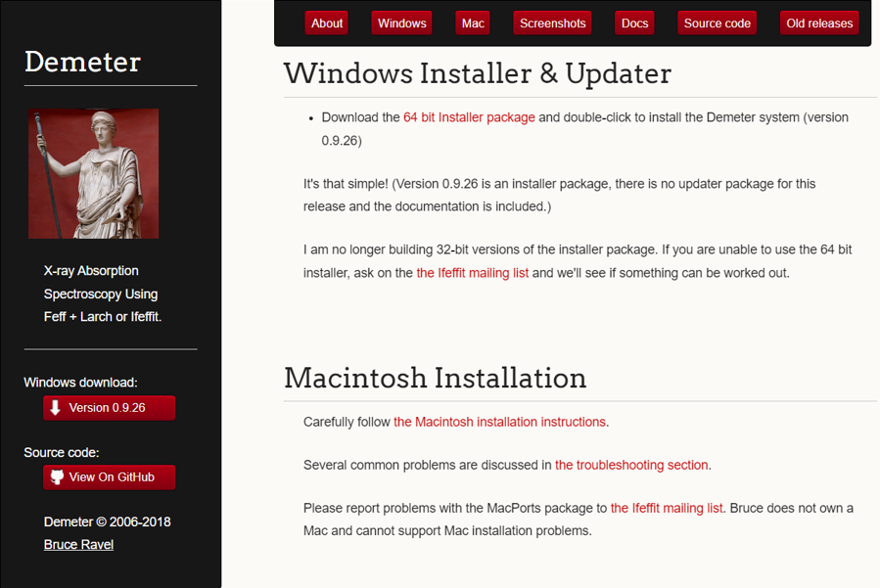Open the Screenshots page
Viewport: 880px width, 588px height.
click(x=552, y=23)
